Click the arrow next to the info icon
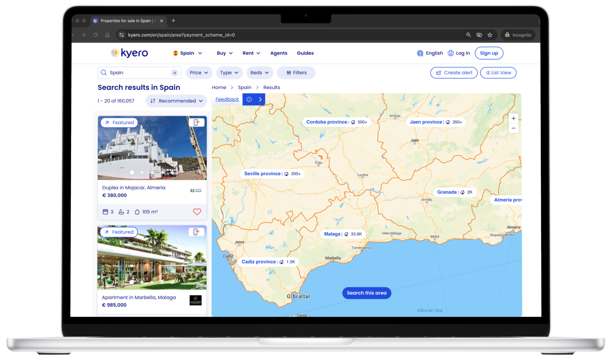Image resolution: width=614 pixels, height=364 pixels. click(x=260, y=99)
